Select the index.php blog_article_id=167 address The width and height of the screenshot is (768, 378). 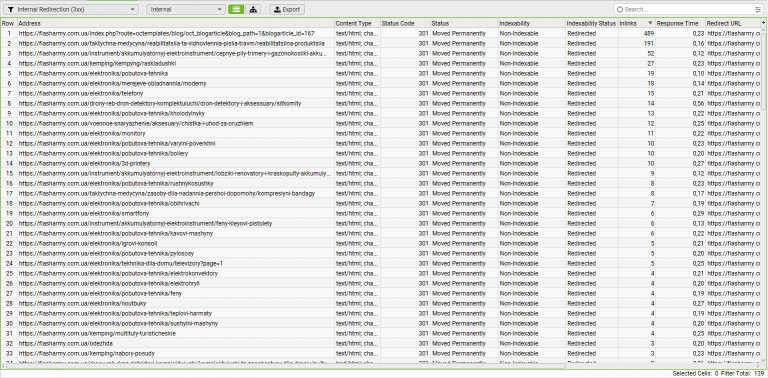coord(167,33)
